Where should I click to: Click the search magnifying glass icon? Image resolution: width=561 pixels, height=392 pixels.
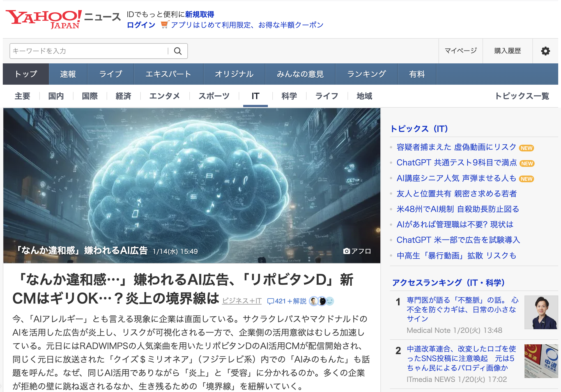pos(178,51)
